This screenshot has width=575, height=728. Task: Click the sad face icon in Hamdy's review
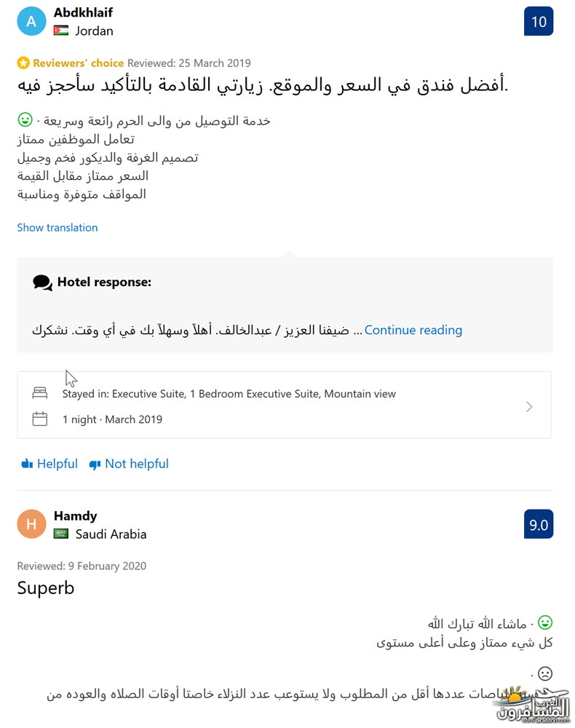pos(545,673)
